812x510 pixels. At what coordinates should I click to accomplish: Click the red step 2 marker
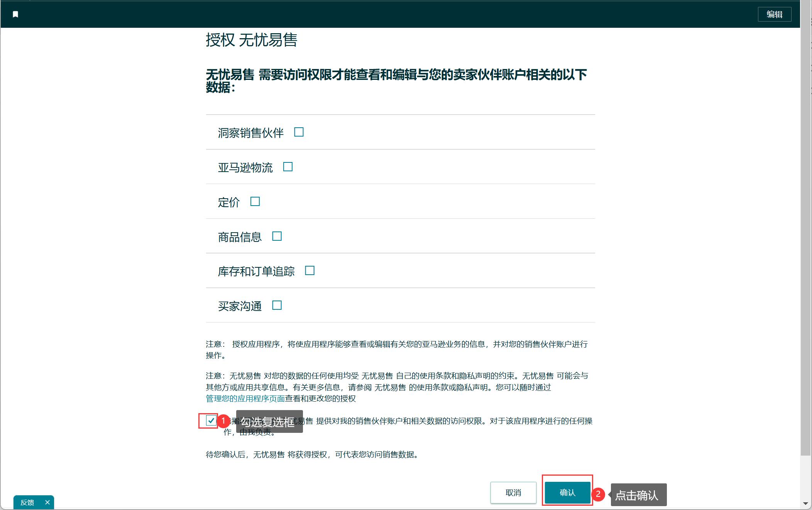[x=598, y=494]
